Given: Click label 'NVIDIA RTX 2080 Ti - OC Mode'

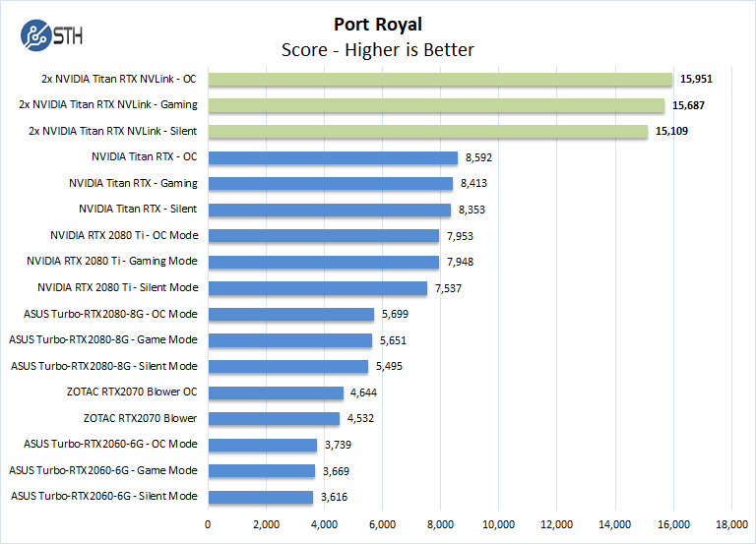Looking at the screenshot, I should pyautogui.click(x=124, y=235).
